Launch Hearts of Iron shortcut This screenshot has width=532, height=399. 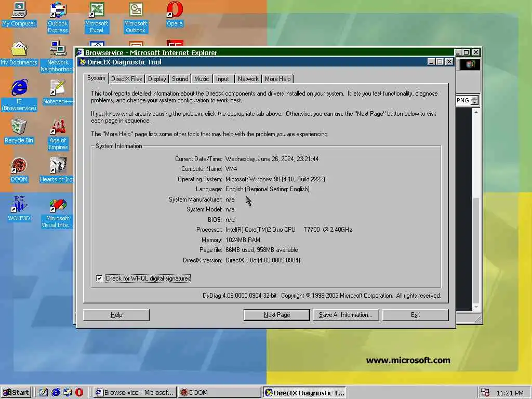coord(57,170)
